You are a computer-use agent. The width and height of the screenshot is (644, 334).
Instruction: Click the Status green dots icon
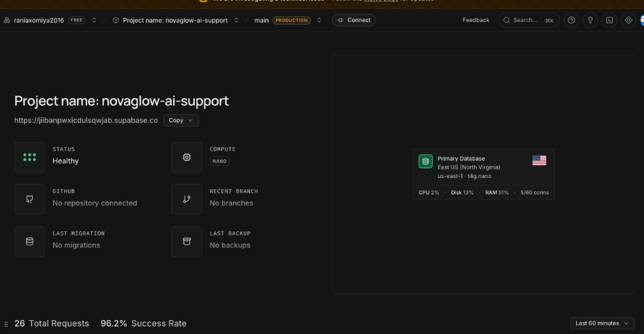click(30, 157)
